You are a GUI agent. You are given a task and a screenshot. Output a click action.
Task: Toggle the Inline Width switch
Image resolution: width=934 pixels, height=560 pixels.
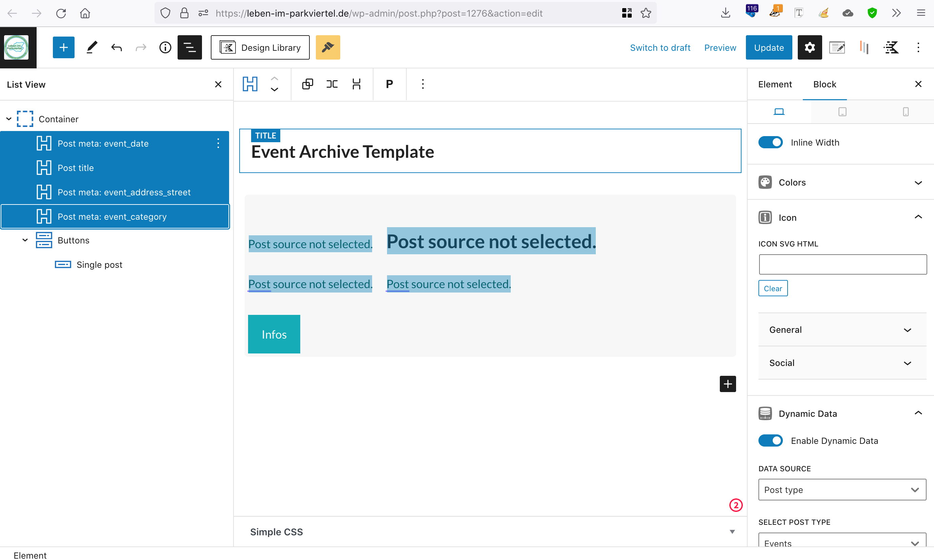pyautogui.click(x=770, y=143)
